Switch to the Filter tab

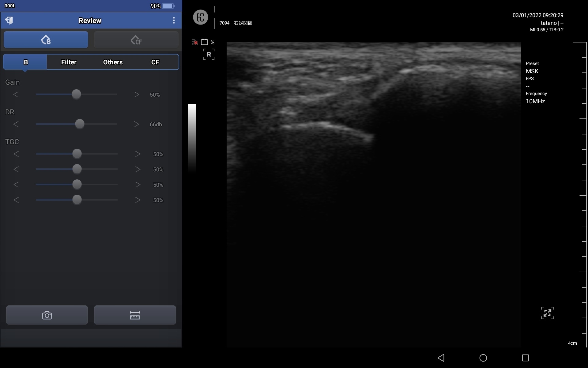pos(69,62)
